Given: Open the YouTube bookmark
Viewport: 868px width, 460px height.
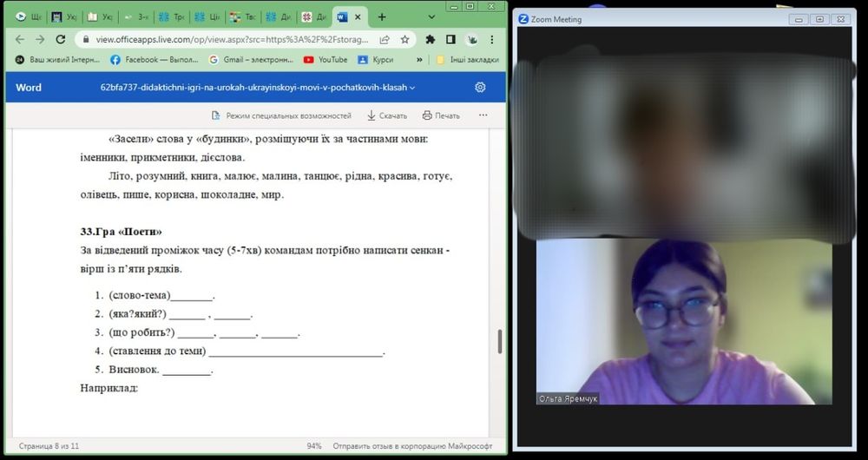Looking at the screenshot, I should coord(325,60).
